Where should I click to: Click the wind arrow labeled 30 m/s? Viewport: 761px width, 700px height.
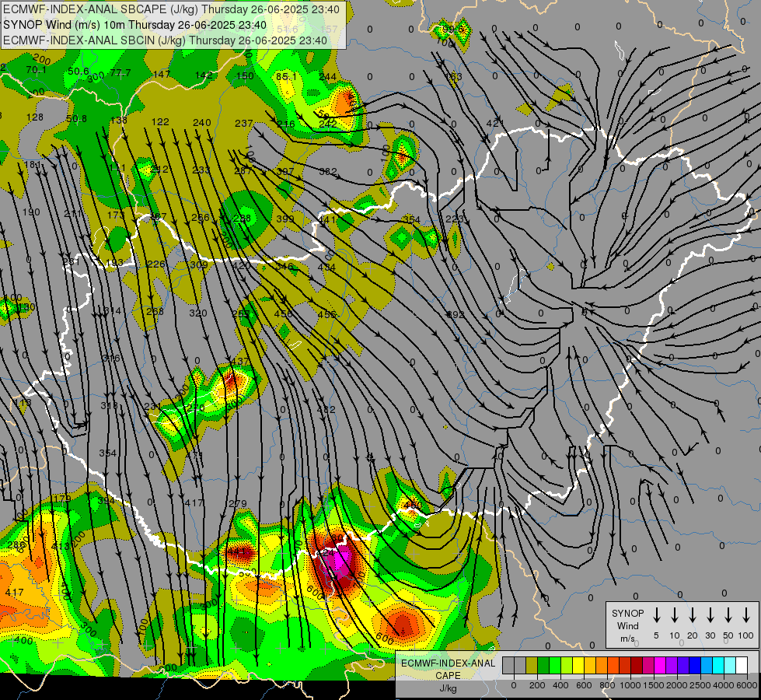710,615
